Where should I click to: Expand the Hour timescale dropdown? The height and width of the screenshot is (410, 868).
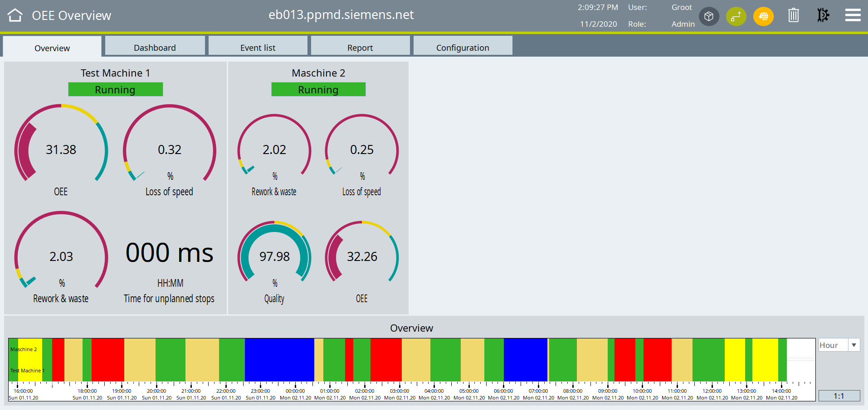pos(853,345)
